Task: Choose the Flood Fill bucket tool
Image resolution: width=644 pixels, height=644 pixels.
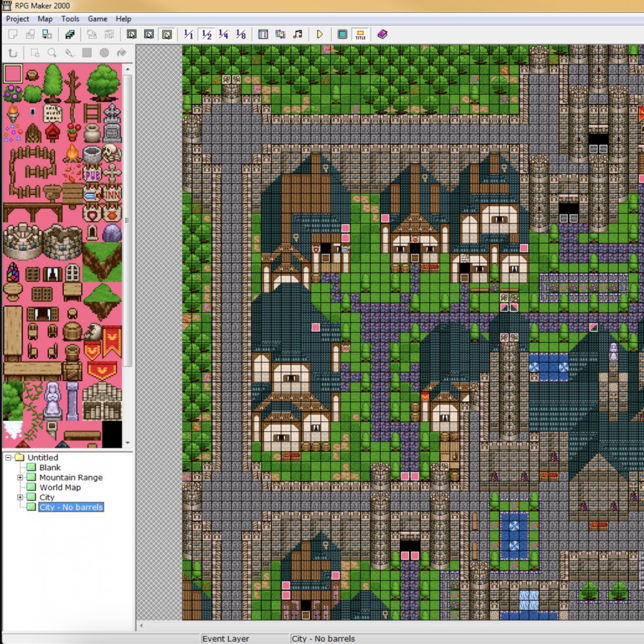Action: tap(122, 53)
